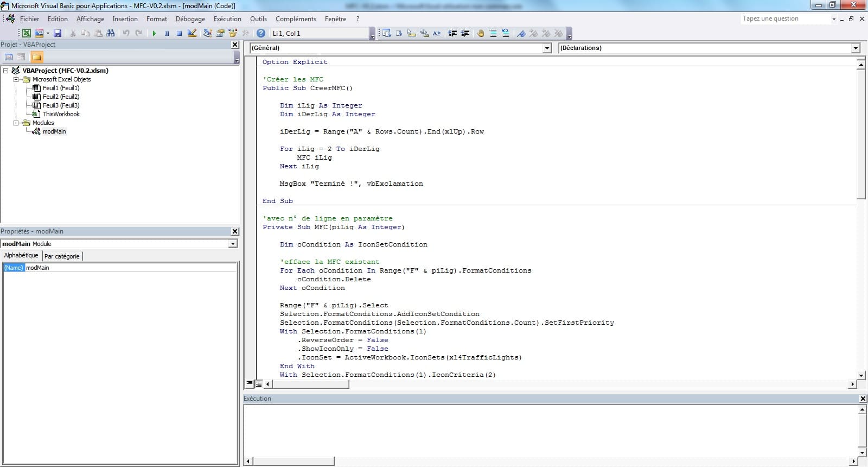This screenshot has height=467, width=868.
Task: Close the Exécution pane
Action: point(863,399)
